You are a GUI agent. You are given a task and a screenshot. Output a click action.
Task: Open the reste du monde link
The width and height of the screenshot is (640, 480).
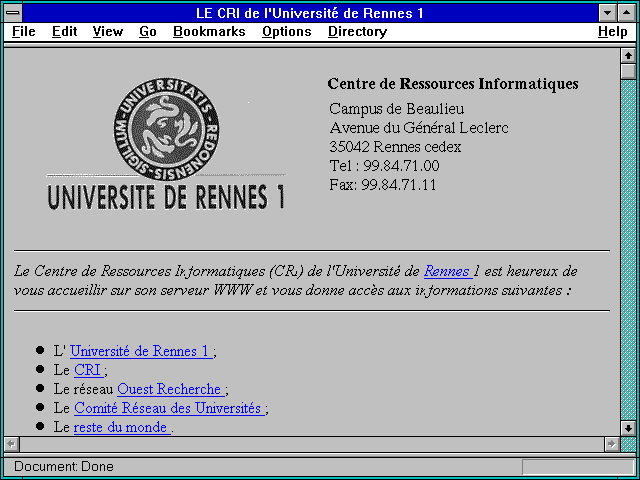(x=122, y=427)
